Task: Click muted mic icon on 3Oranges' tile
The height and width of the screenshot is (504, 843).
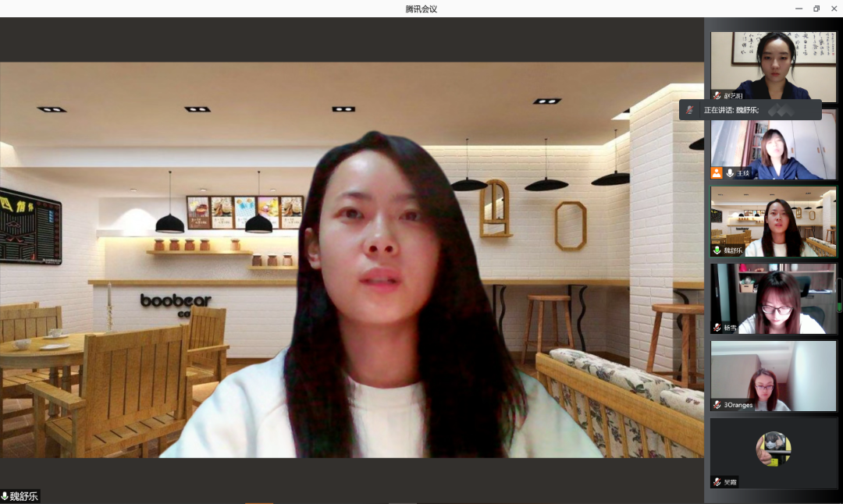Action: (x=717, y=405)
